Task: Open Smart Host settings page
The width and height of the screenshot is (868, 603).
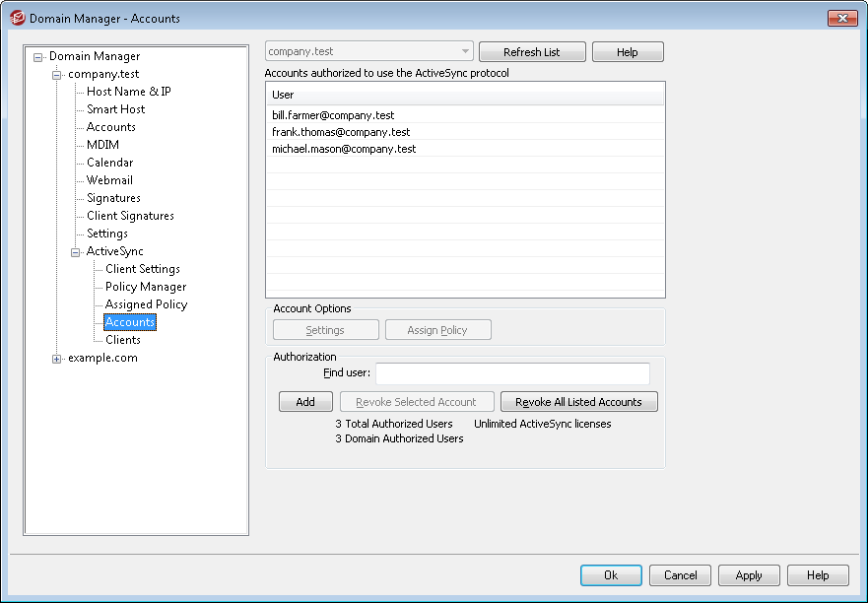Action: point(115,109)
